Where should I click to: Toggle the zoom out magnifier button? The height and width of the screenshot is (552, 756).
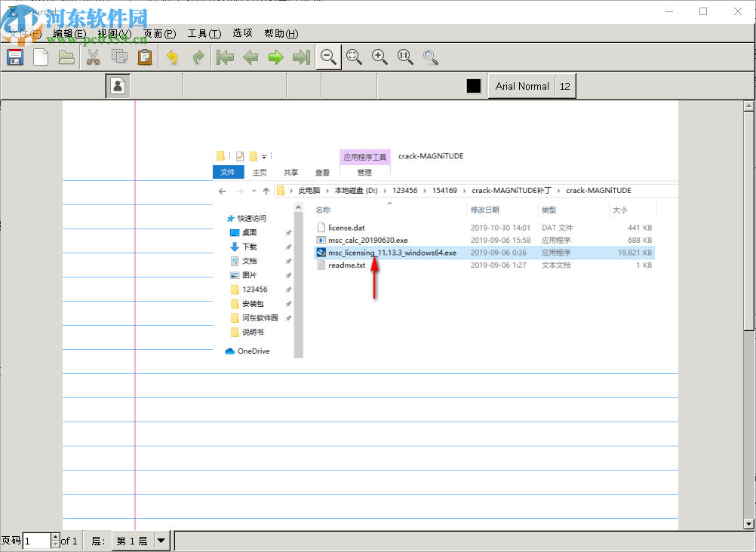click(328, 57)
